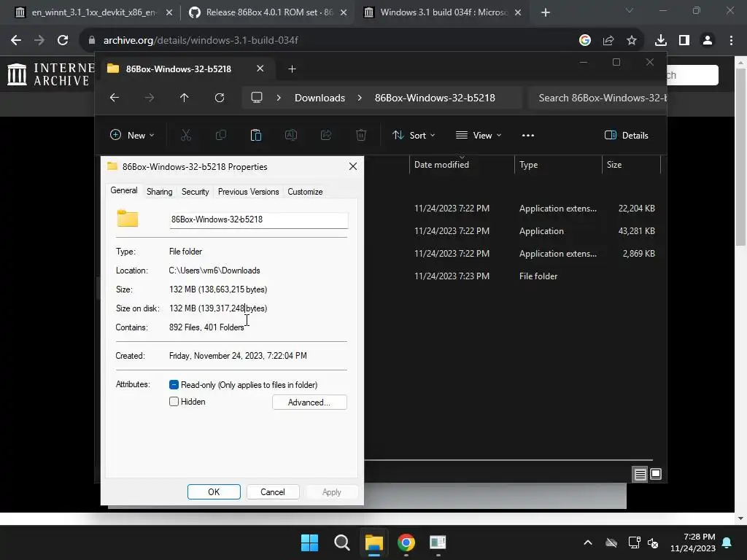The width and height of the screenshot is (747, 560).
Task: Toggle Chrome side panel icon
Action: (x=684, y=41)
